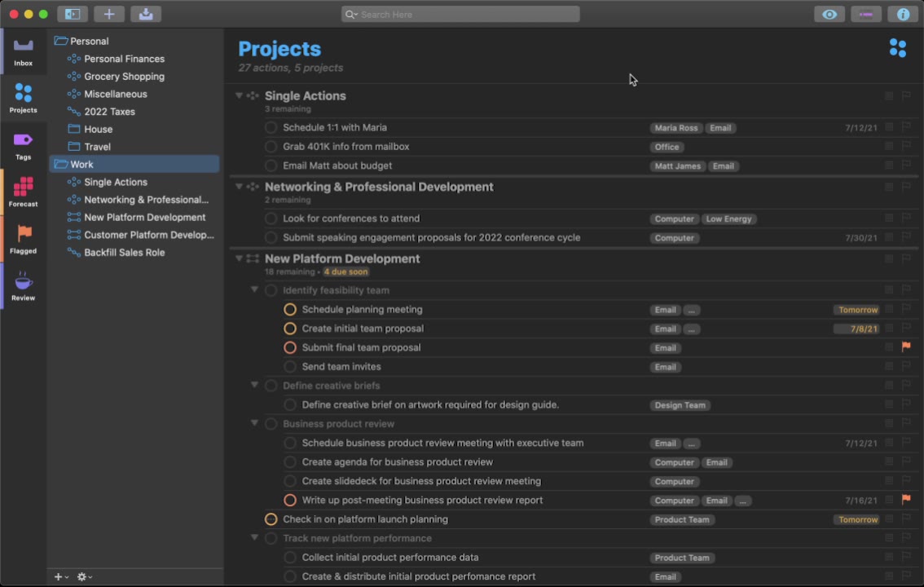Open the Review perspective
The height and width of the screenshot is (587, 924).
[x=23, y=286]
